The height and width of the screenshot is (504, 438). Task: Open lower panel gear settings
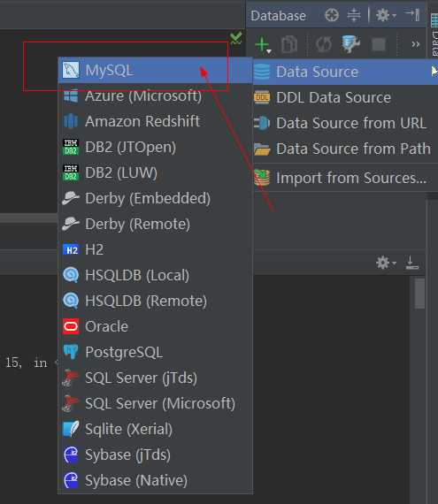coord(385,263)
